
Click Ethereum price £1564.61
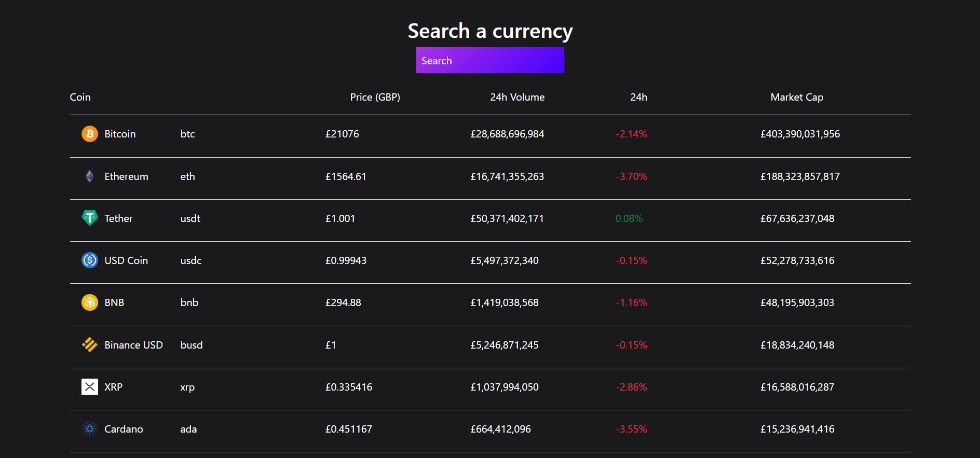[346, 176]
